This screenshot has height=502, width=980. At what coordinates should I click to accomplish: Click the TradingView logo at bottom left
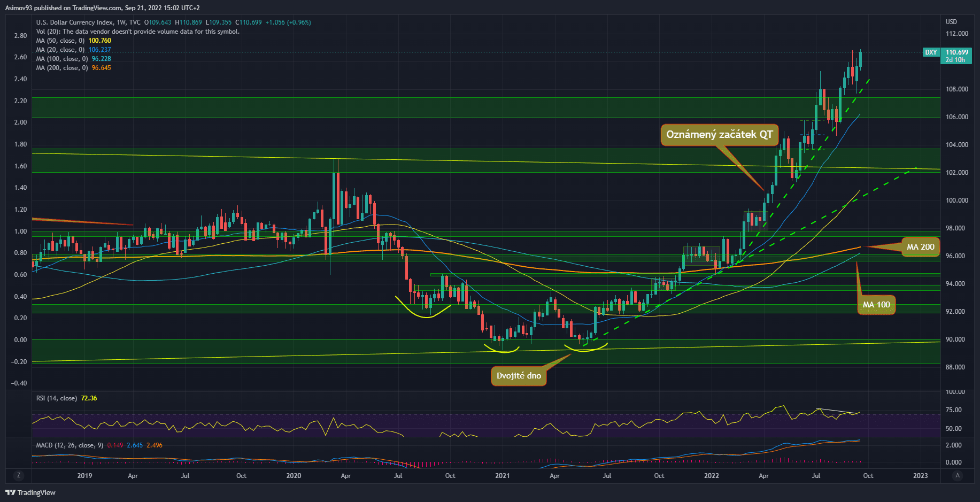point(30,492)
